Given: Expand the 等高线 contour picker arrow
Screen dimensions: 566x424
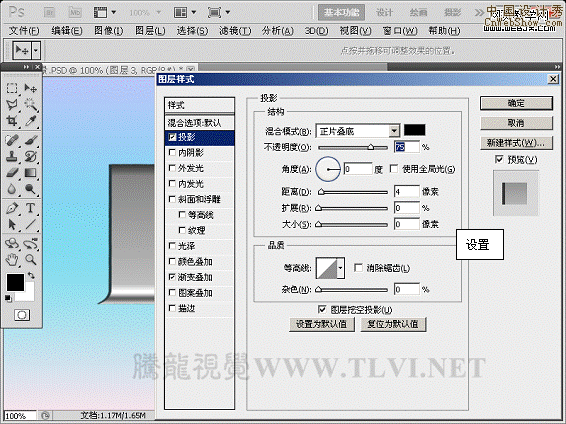Looking at the screenshot, I should (x=340, y=268).
